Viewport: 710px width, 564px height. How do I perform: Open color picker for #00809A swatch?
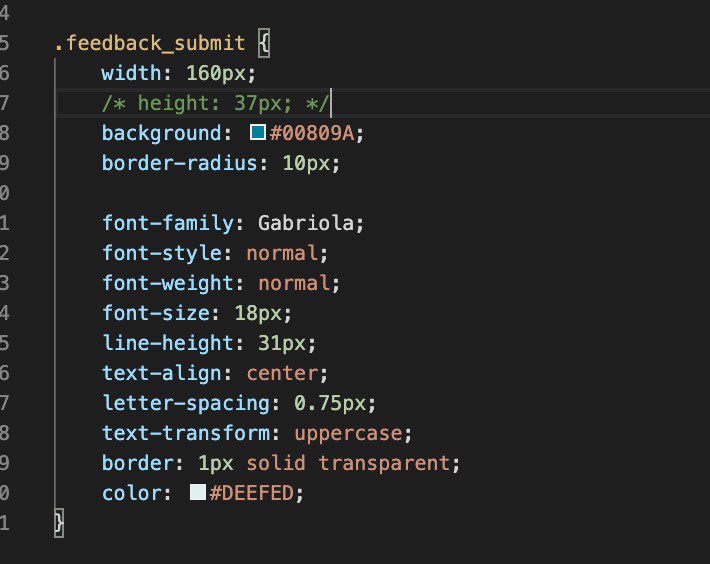(x=258, y=133)
